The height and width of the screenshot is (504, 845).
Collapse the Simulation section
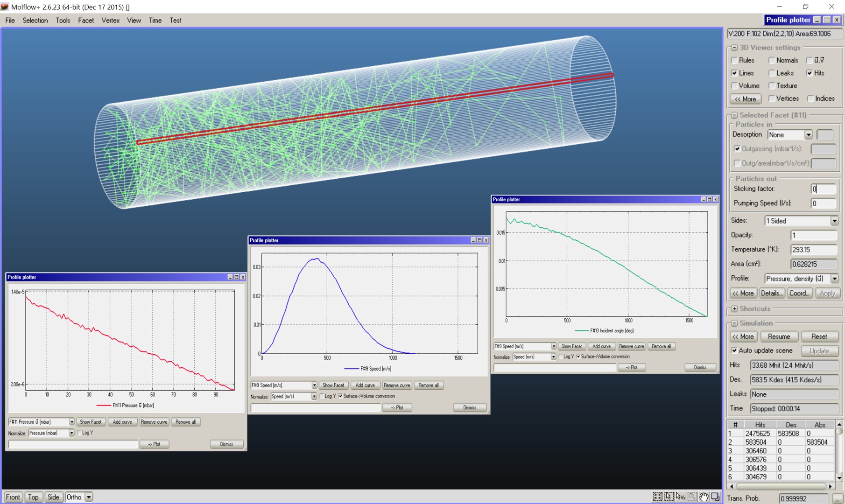(x=734, y=323)
